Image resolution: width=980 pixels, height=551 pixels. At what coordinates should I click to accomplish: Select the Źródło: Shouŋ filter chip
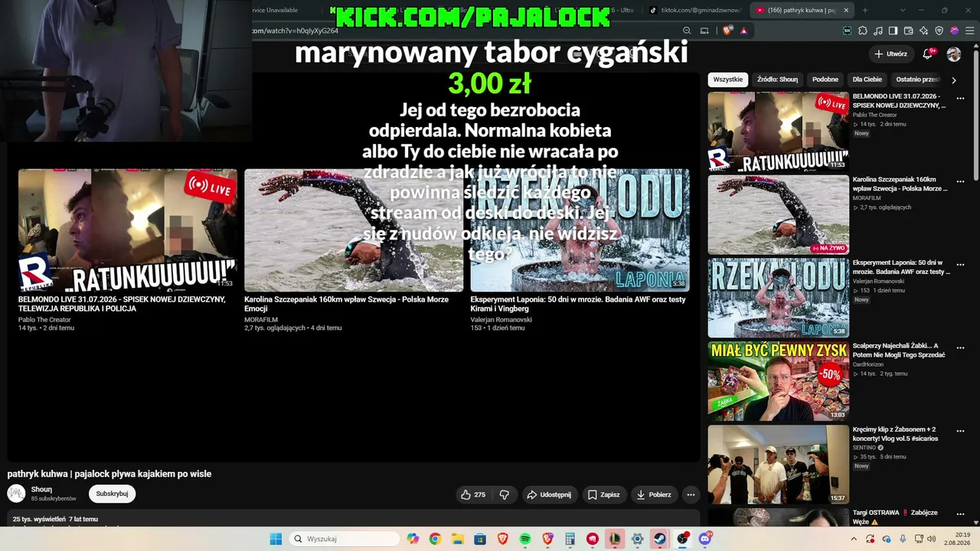777,80
